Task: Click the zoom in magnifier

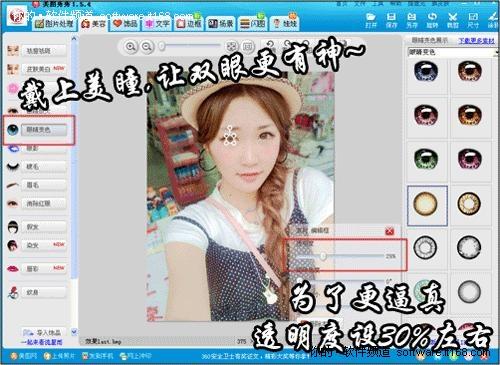Action: click(131, 47)
